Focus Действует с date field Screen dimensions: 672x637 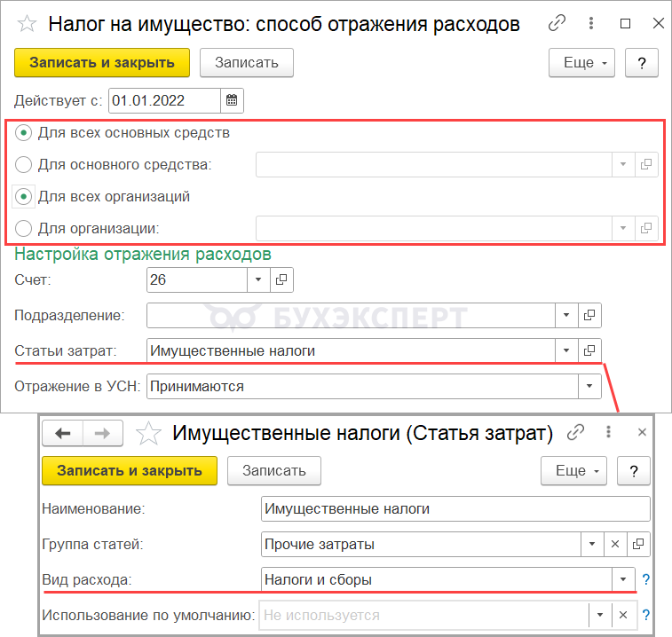(x=165, y=100)
